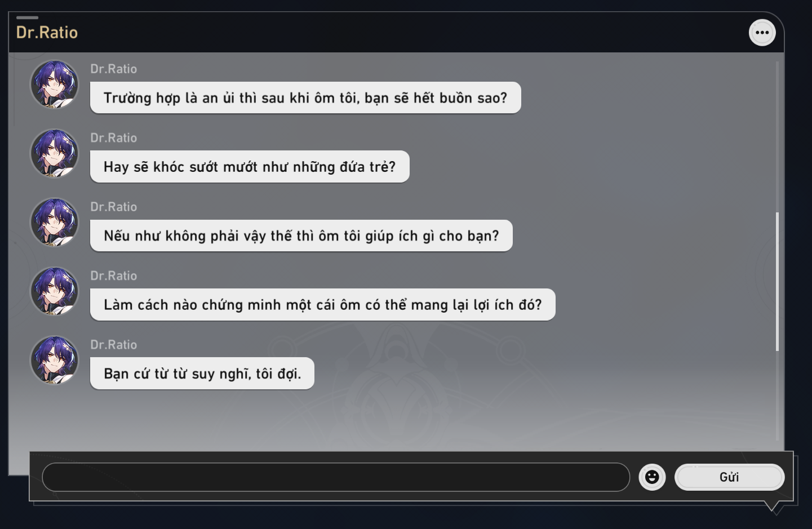Click the Dr.Ratio chat title header
812x529 pixels.
[x=47, y=33]
